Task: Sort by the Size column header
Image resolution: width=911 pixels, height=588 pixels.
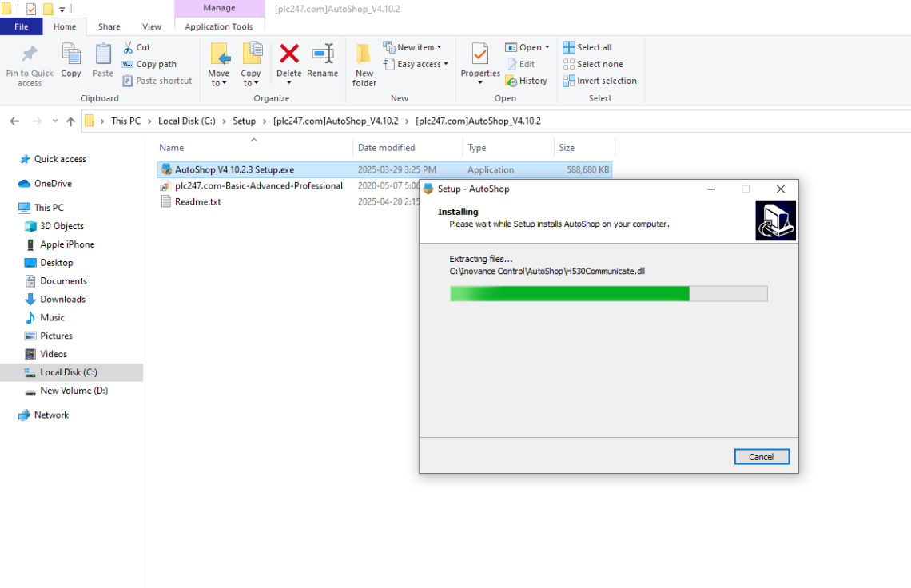Action: pyautogui.click(x=584, y=148)
